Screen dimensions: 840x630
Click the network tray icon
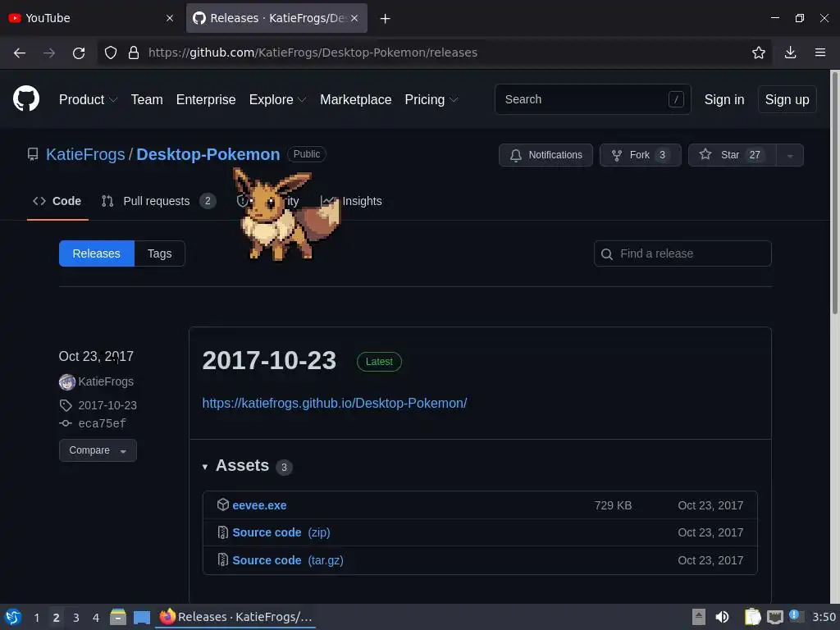point(774,618)
